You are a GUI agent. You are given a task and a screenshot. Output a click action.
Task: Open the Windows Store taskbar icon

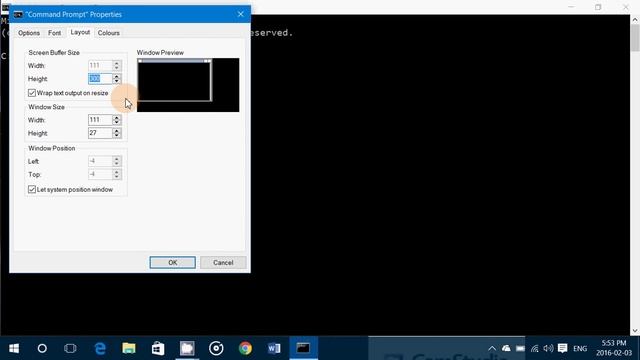(x=158, y=348)
